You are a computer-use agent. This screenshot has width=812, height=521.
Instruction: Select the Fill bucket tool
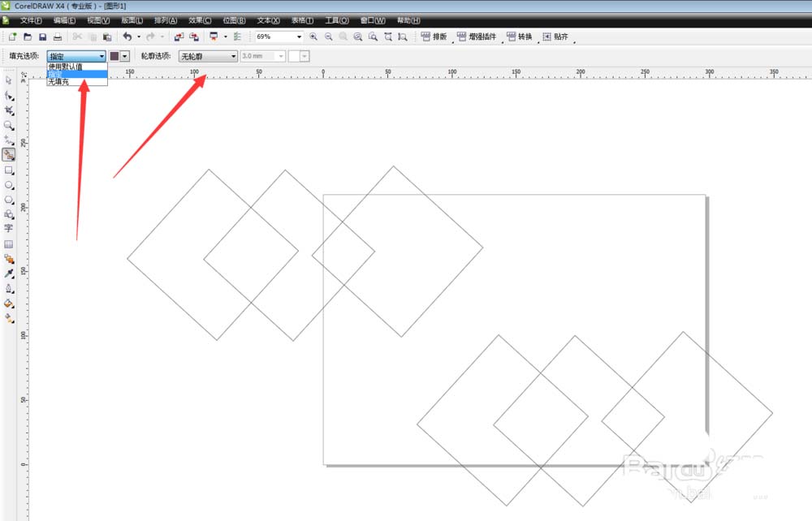(9, 304)
